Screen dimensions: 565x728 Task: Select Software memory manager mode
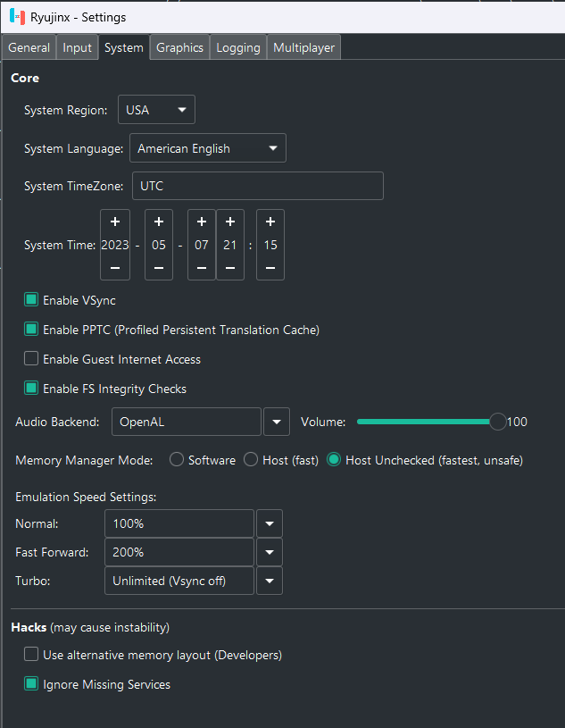click(x=176, y=460)
